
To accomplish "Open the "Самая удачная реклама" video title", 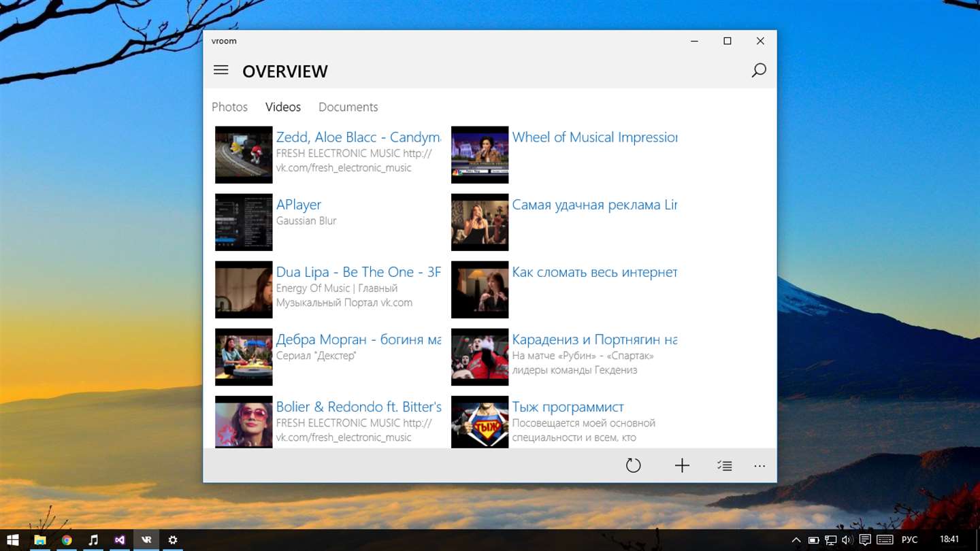I will (594, 205).
